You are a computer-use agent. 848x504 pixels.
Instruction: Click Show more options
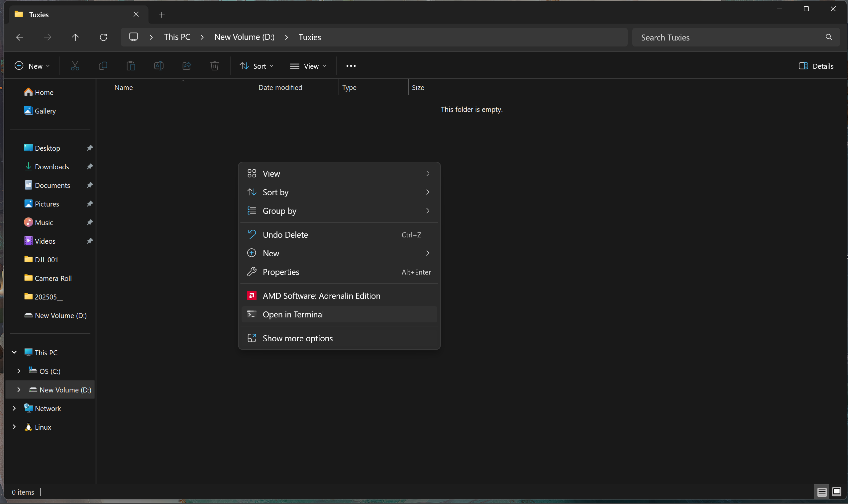tap(339, 338)
